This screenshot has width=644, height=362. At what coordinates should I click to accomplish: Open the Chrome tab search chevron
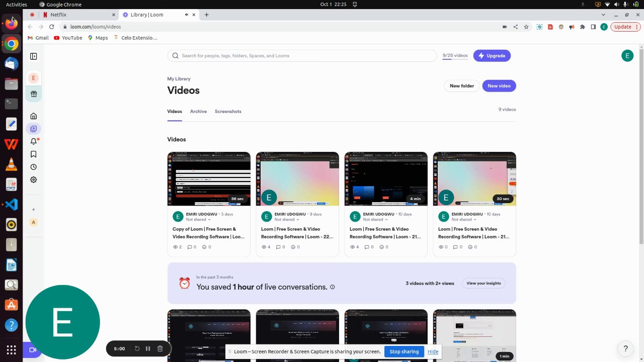click(604, 15)
